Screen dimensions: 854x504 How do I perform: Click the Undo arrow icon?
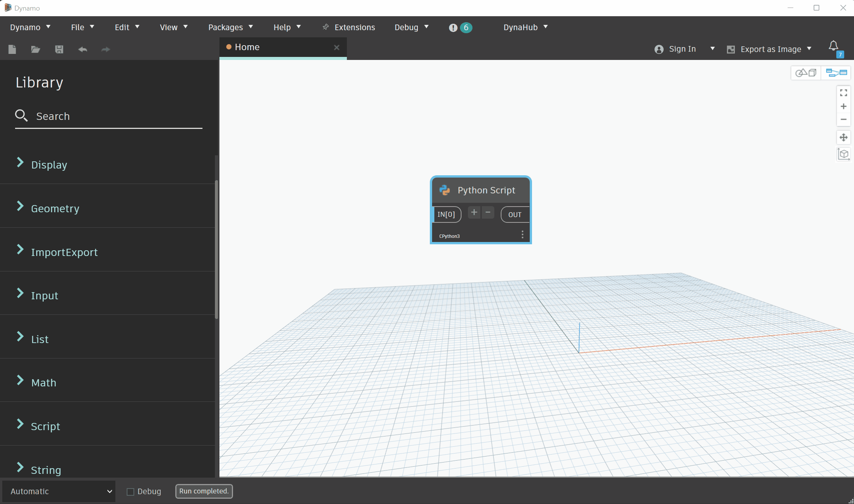pos(83,49)
